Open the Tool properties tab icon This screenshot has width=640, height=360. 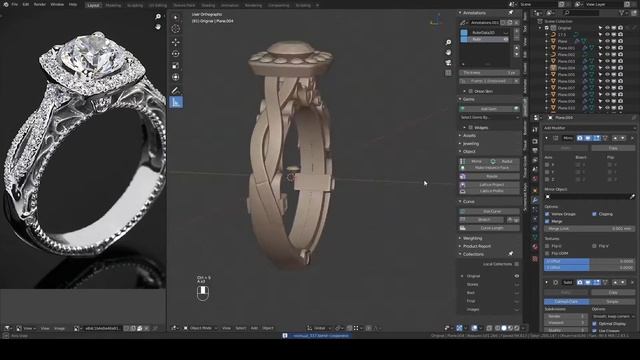click(535, 130)
